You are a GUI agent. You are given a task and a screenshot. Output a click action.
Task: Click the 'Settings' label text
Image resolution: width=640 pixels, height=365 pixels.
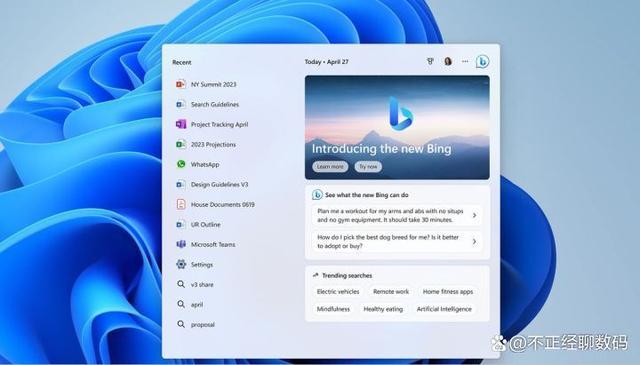202,265
